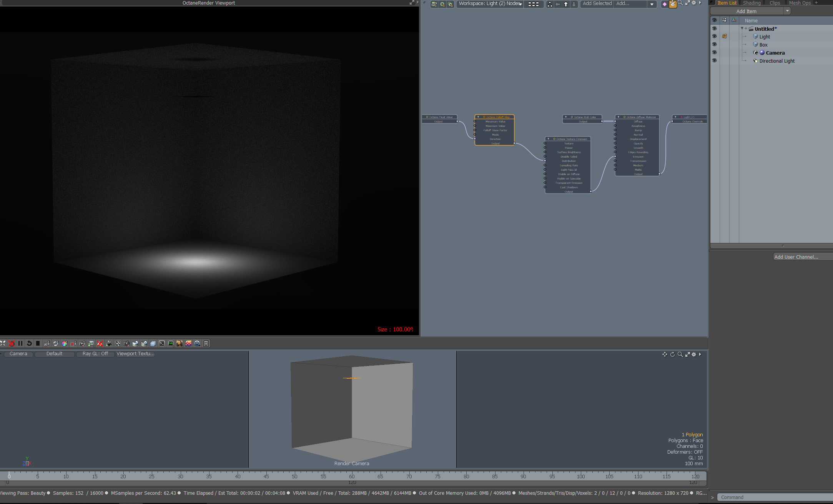This screenshot has height=504, width=833.
Task: Open the Add Item dropdown arrow
Action: tap(787, 11)
